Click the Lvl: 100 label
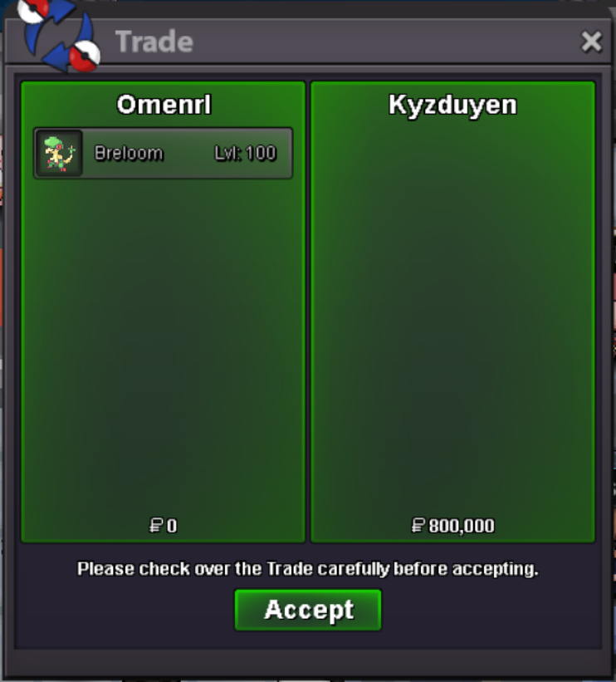 tap(245, 153)
